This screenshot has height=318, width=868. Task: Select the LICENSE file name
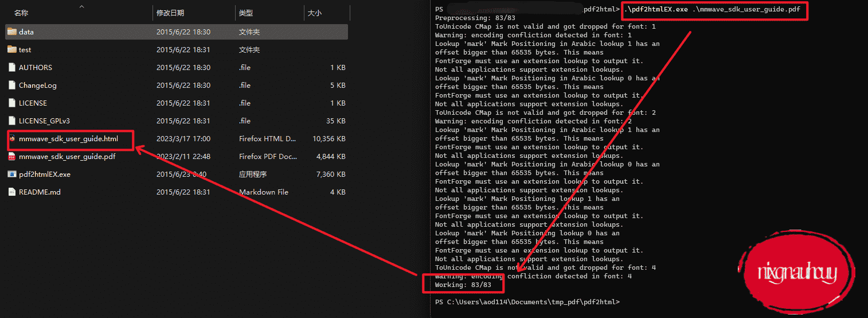tap(33, 103)
